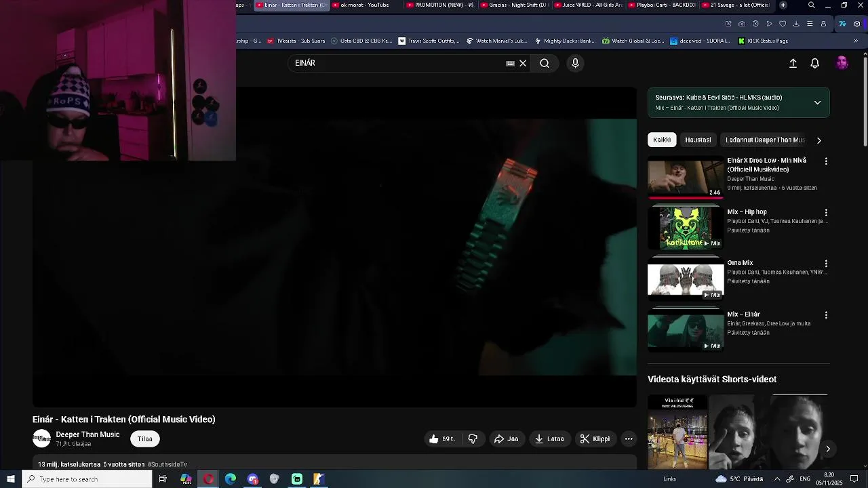Subscribe with the Tilaa button
The width and height of the screenshot is (868, 488).
pos(145,439)
